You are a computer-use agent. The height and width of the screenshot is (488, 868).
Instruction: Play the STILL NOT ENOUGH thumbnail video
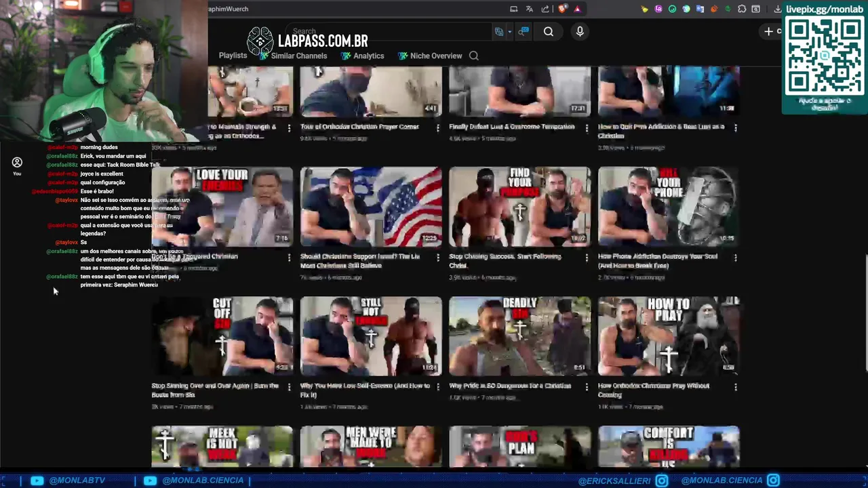(371, 336)
